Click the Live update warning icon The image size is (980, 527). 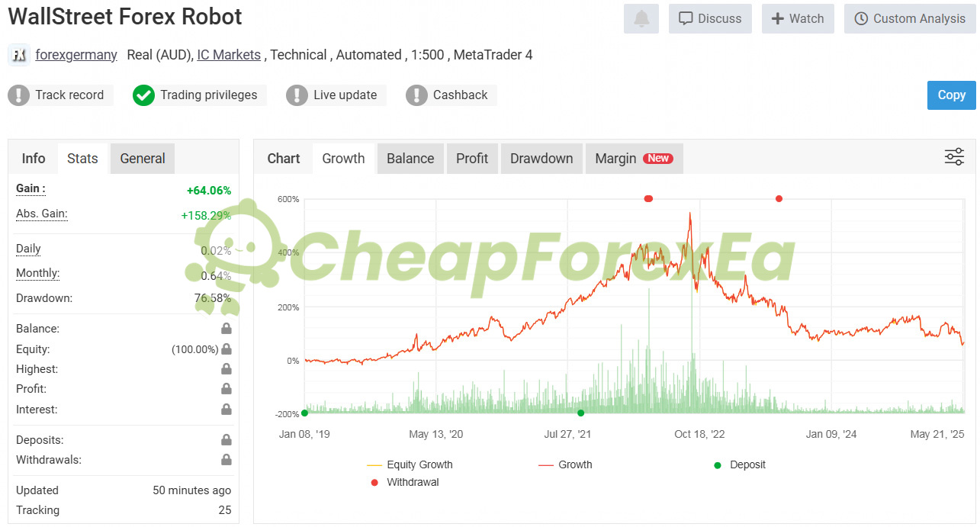tap(297, 95)
